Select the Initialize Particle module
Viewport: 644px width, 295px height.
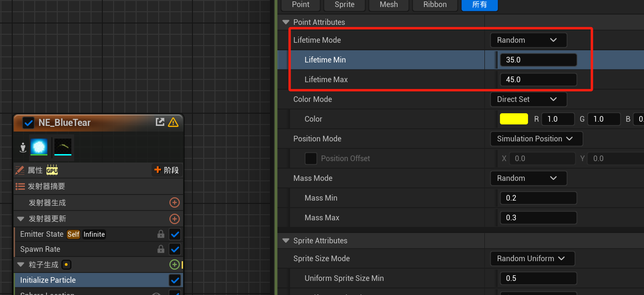(x=99, y=280)
